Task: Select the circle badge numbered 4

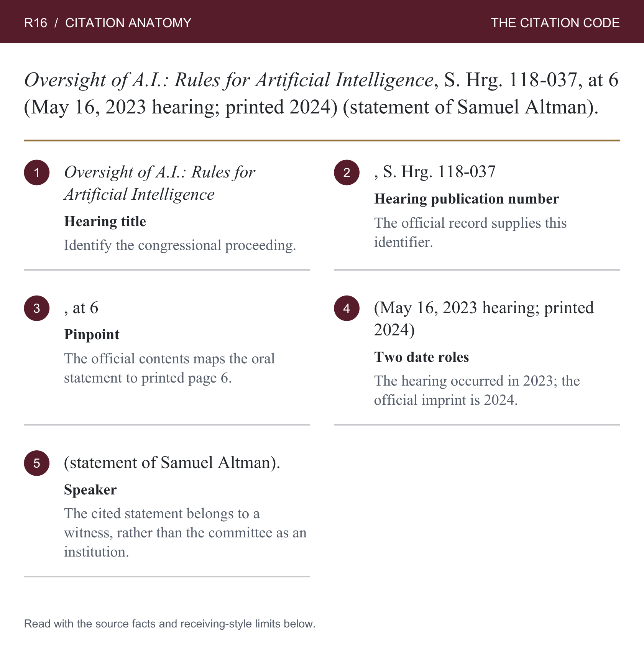Action: pos(347,308)
